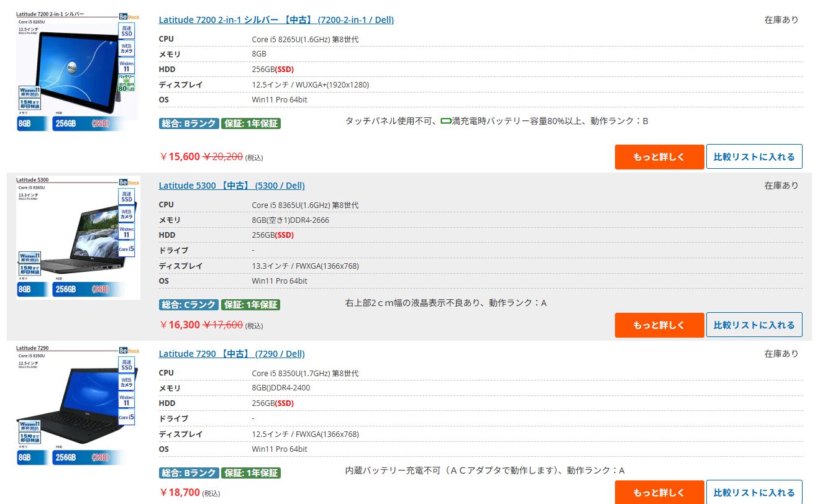This screenshot has width=820, height=504.
Task: Click 在庫あり status for Latitude 5300
Action: (x=781, y=186)
